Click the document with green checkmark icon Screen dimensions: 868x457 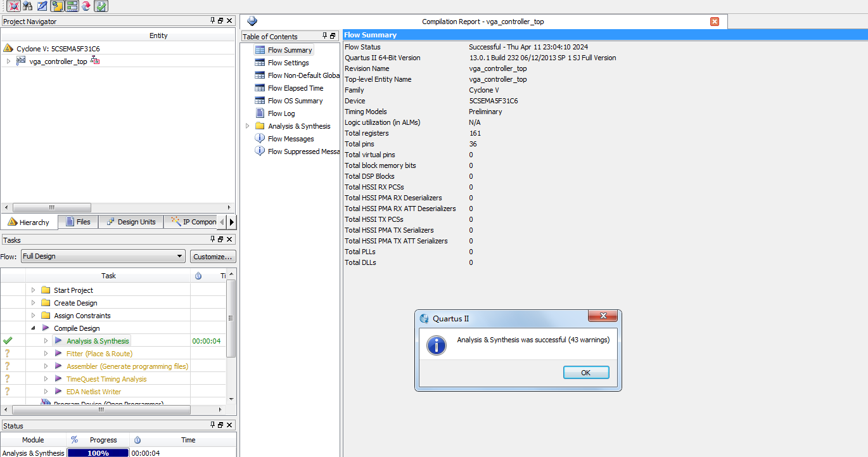click(x=101, y=6)
